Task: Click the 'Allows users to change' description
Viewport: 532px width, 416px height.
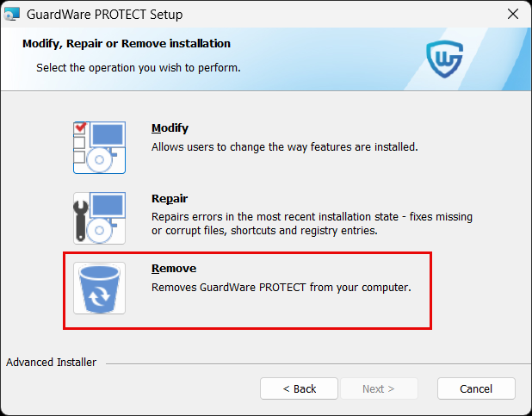Action: [x=284, y=146]
